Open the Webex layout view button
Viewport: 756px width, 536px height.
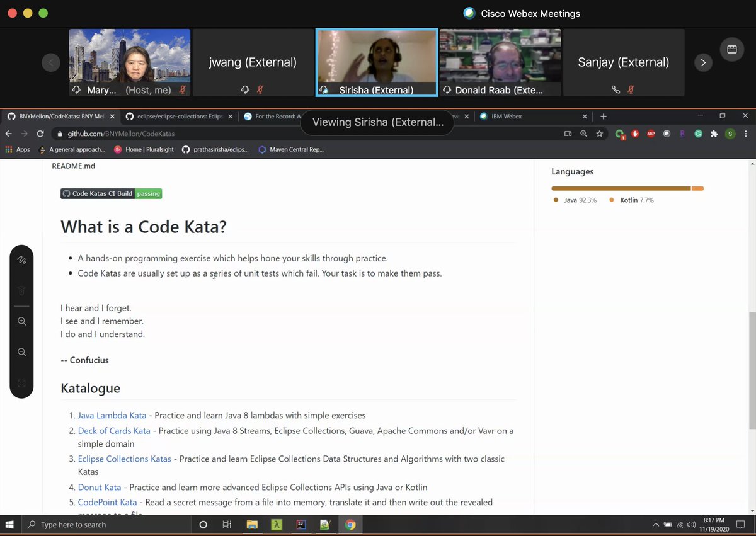coord(731,50)
